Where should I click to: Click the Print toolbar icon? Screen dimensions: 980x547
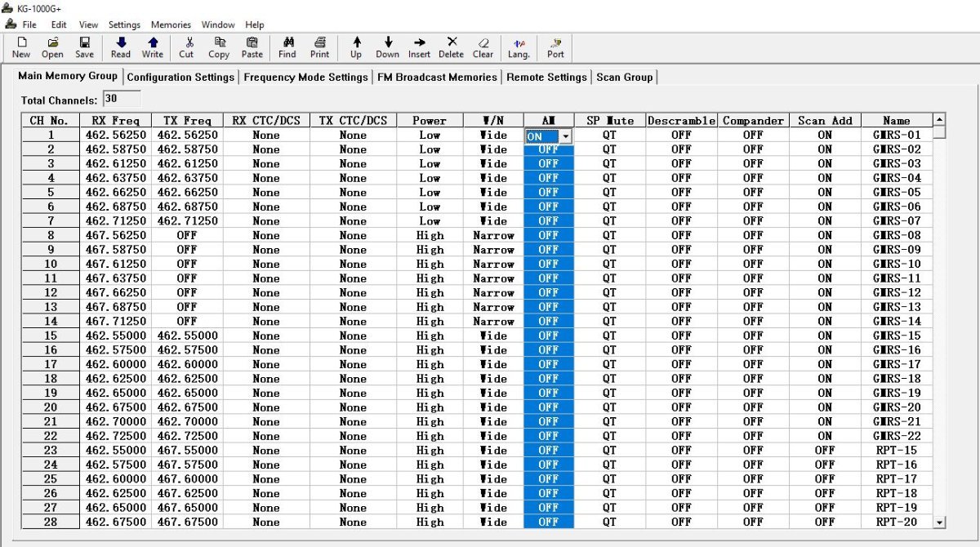320,47
